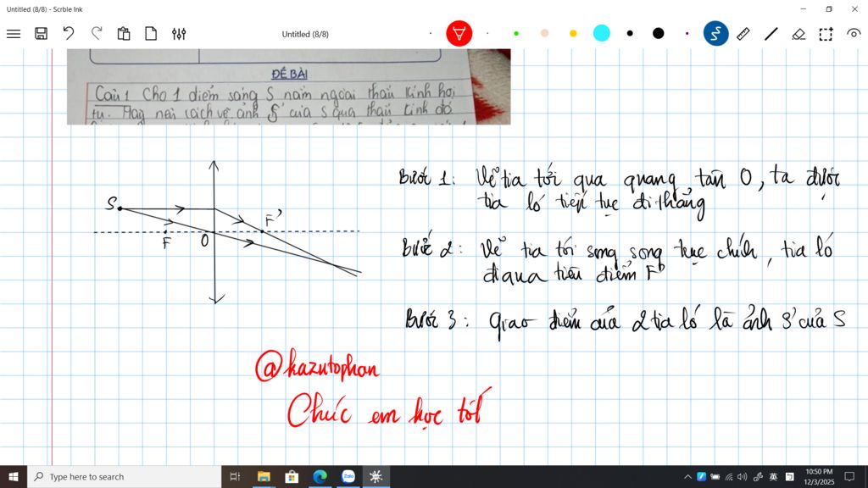Pick the large black pen swatch
Image resolution: width=868 pixels, height=488 pixels.
[x=658, y=34]
